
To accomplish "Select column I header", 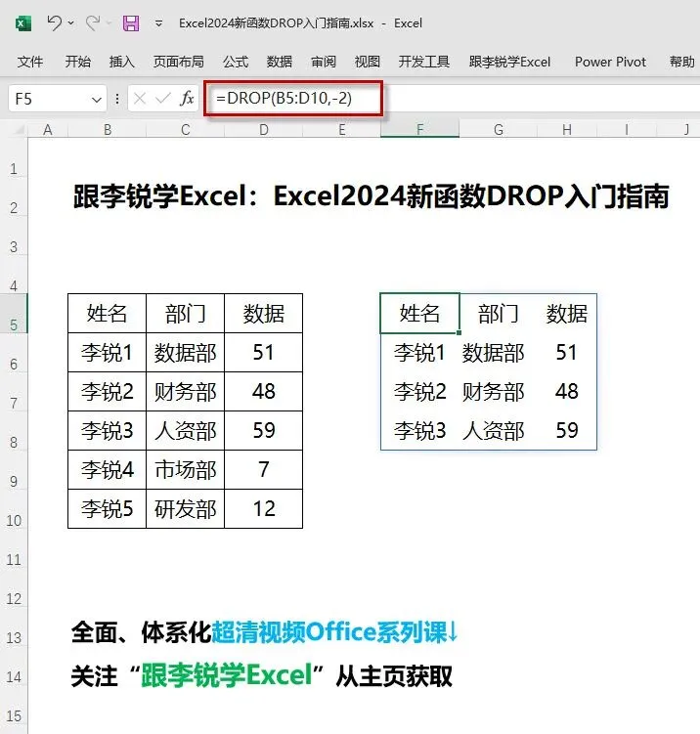I will [626, 130].
